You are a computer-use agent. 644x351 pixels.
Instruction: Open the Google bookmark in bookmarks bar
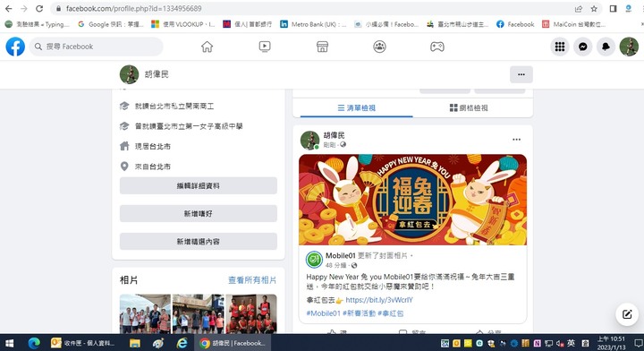pos(110,24)
